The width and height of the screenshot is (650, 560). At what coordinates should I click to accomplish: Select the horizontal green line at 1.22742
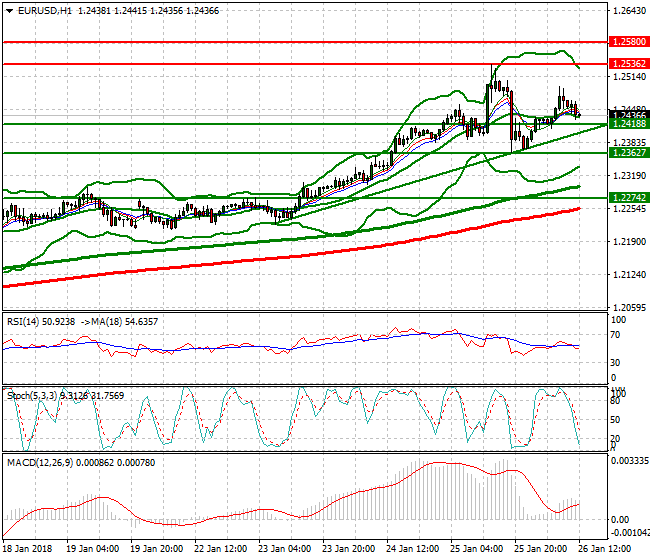(306, 198)
